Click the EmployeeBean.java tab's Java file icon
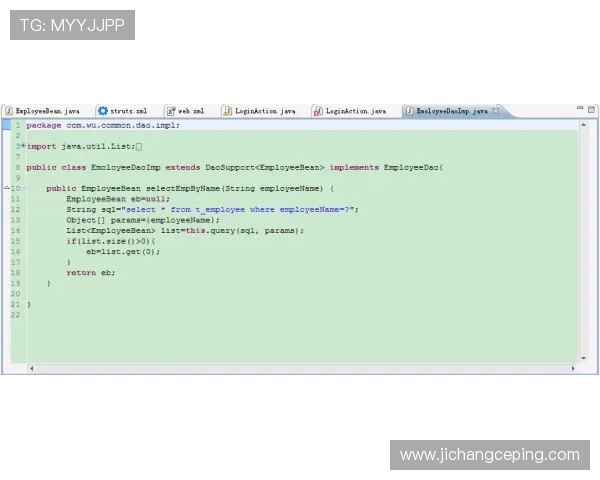 click(8, 111)
